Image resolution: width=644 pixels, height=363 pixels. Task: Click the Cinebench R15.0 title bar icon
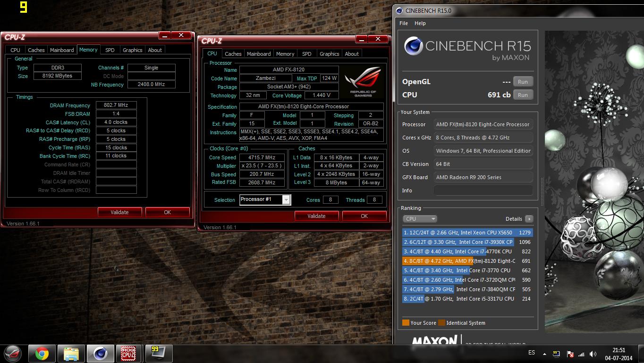click(x=400, y=11)
